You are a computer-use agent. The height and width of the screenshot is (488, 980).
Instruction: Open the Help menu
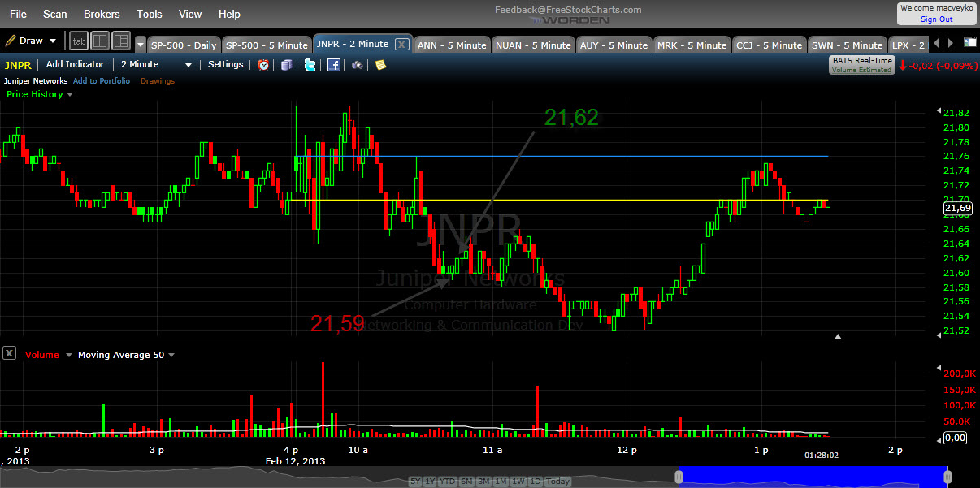click(x=230, y=14)
